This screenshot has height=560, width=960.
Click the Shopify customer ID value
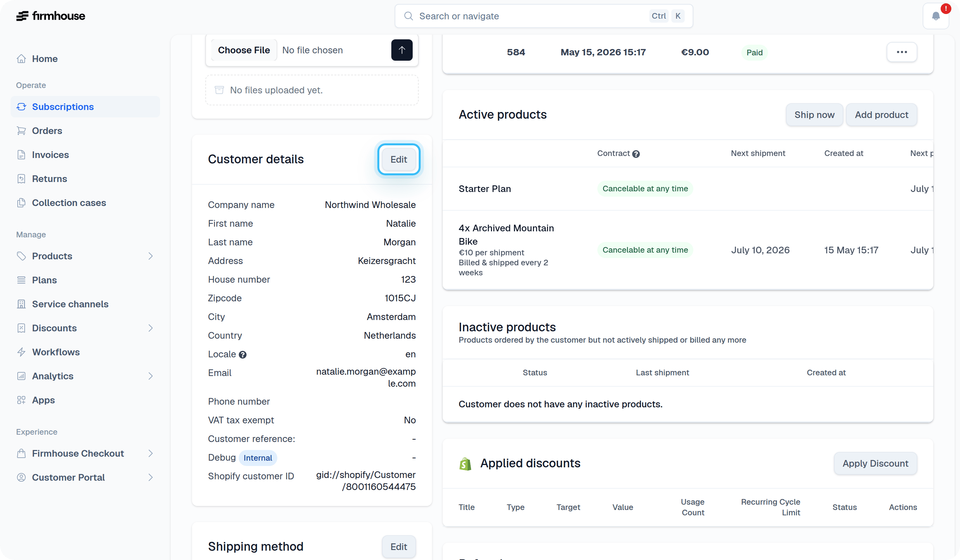pos(366,480)
